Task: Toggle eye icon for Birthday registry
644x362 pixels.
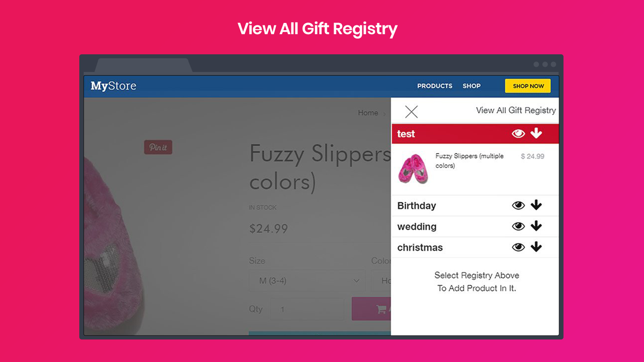Action: pyautogui.click(x=518, y=206)
